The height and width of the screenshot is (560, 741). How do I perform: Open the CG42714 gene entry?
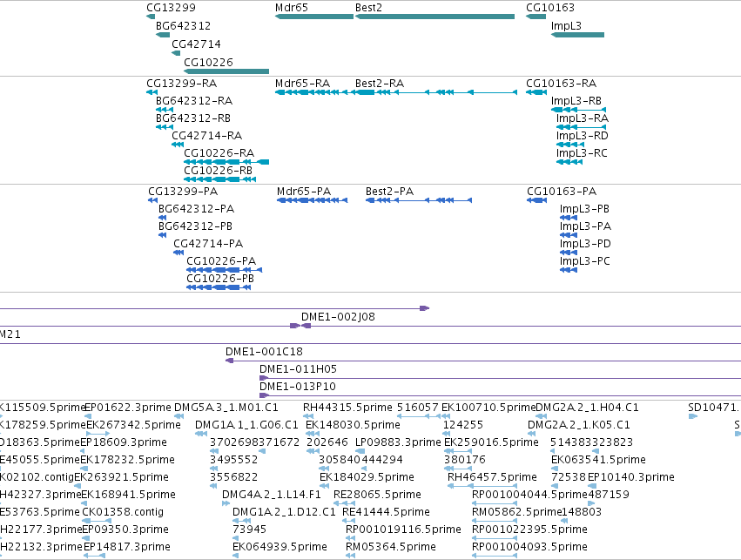(x=196, y=44)
